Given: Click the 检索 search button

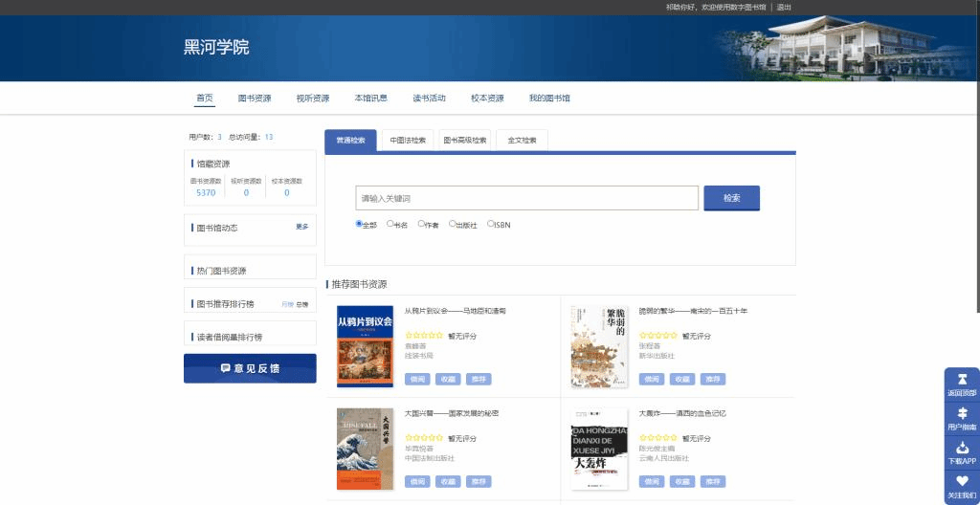Looking at the screenshot, I should click(732, 198).
